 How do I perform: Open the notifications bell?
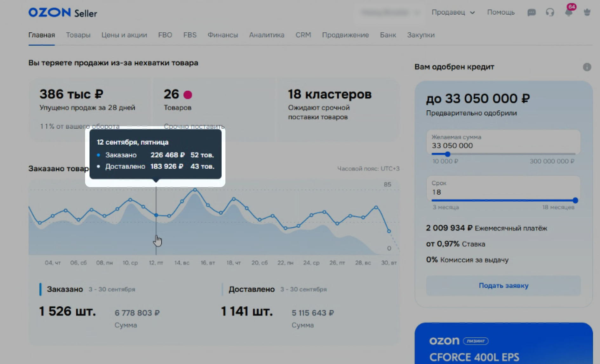[569, 13]
